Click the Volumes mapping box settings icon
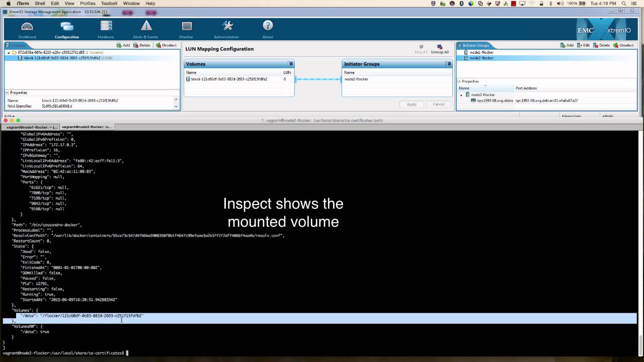This screenshot has width=644, height=362. pos(290,64)
